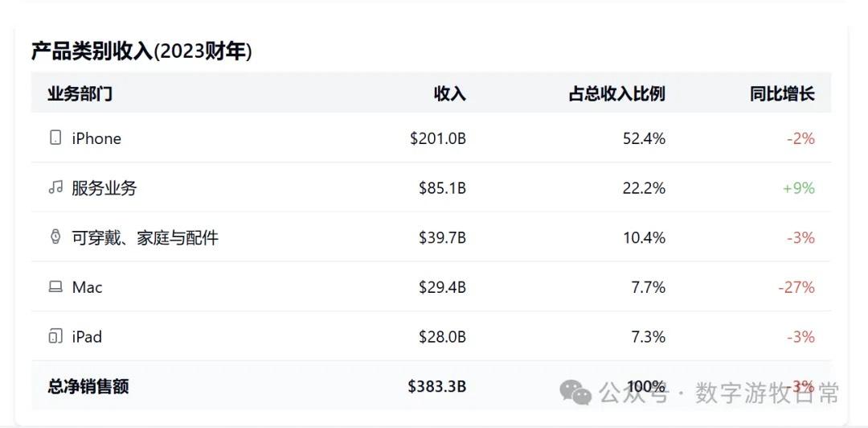868x428 pixels.
Task: Click the watch icon for 可穿戴
Action: [55, 237]
